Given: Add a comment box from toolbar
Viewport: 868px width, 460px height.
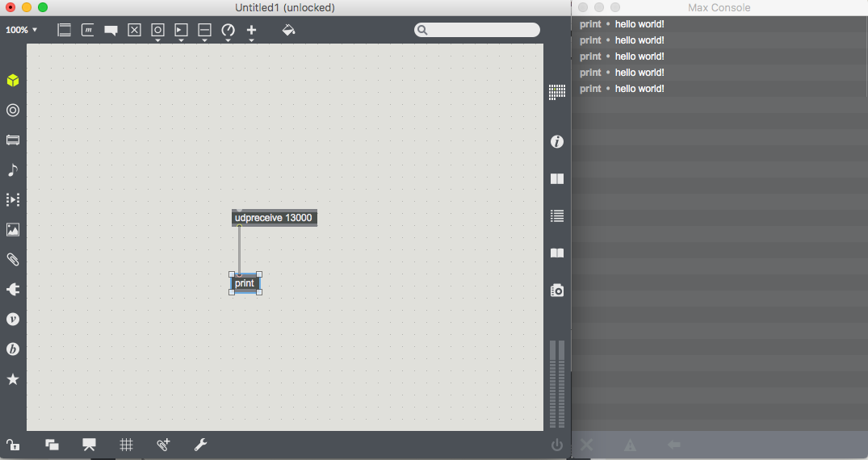Looking at the screenshot, I should click(111, 31).
